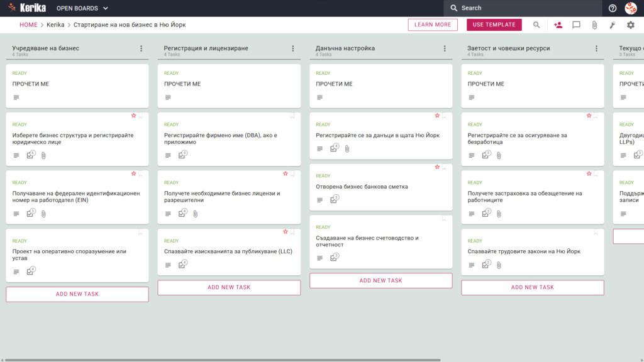Click the board search magnifier icon

(x=536, y=25)
